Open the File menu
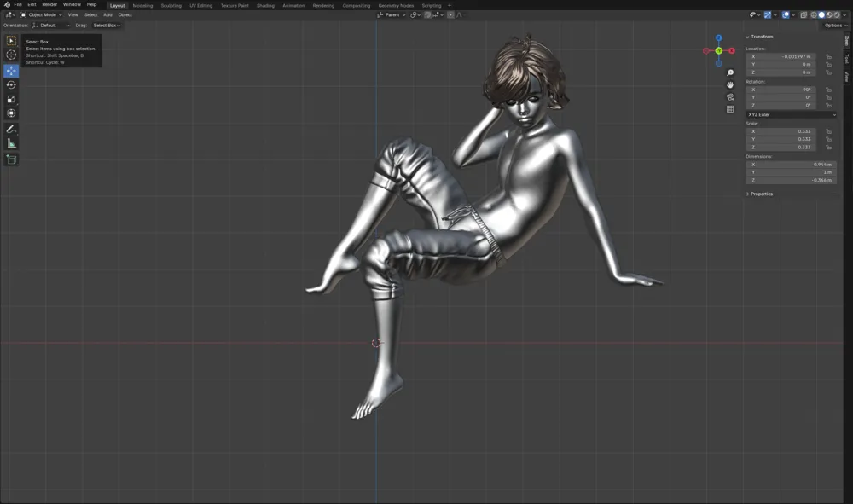The width and height of the screenshot is (853, 504). (x=18, y=4)
